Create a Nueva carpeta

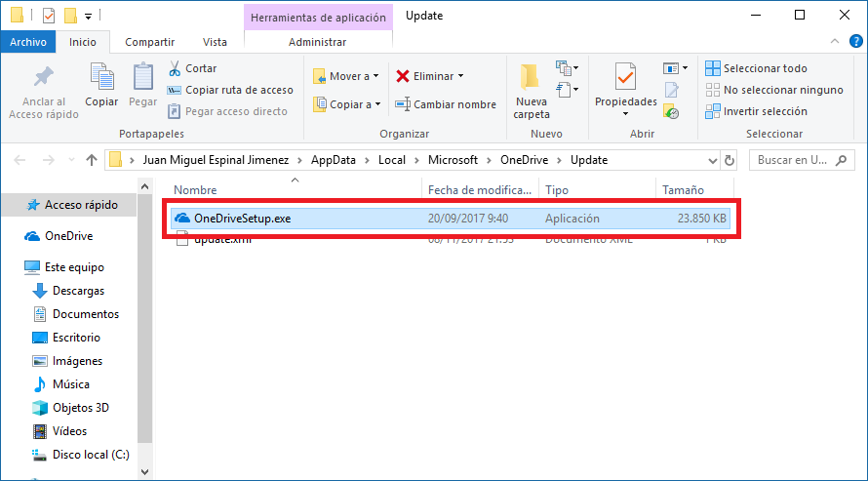point(532,92)
